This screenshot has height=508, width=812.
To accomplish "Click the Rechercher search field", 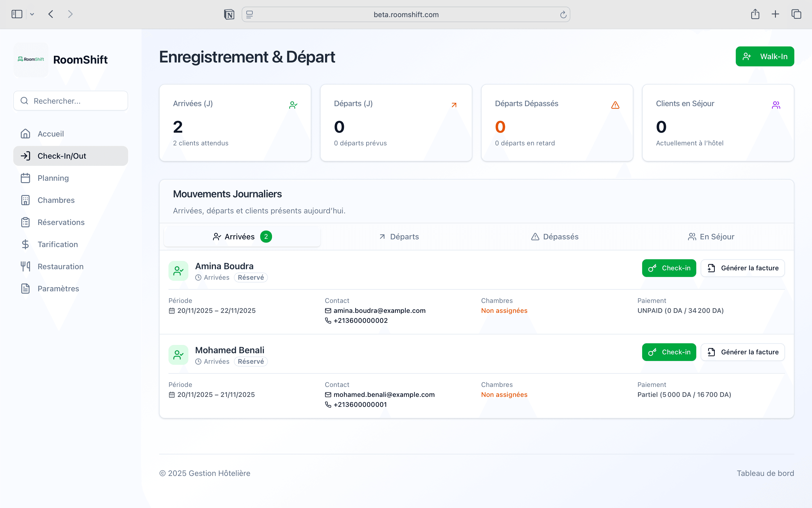I will [70, 101].
